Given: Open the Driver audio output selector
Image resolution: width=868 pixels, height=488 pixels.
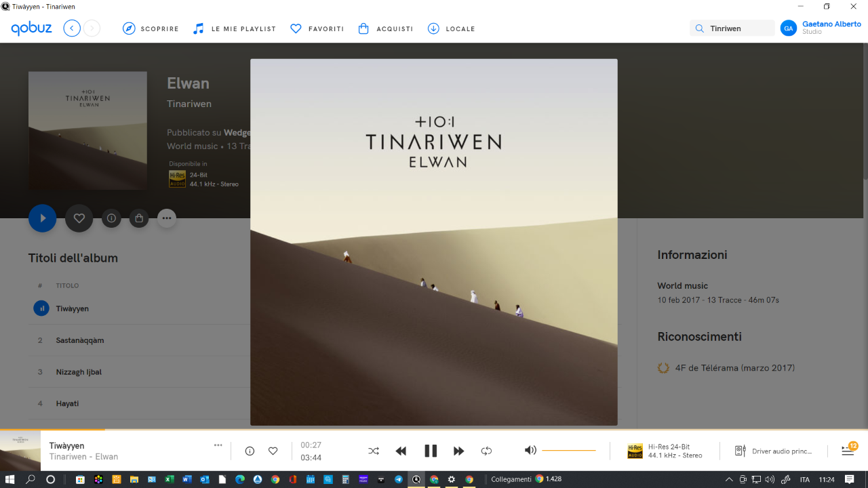Looking at the screenshot, I should pyautogui.click(x=773, y=451).
